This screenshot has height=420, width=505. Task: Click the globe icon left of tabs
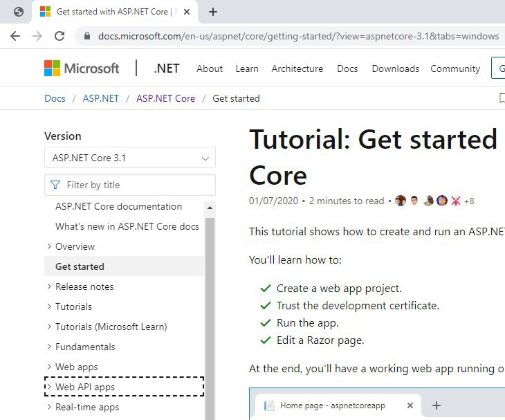pyautogui.click(x=19, y=12)
